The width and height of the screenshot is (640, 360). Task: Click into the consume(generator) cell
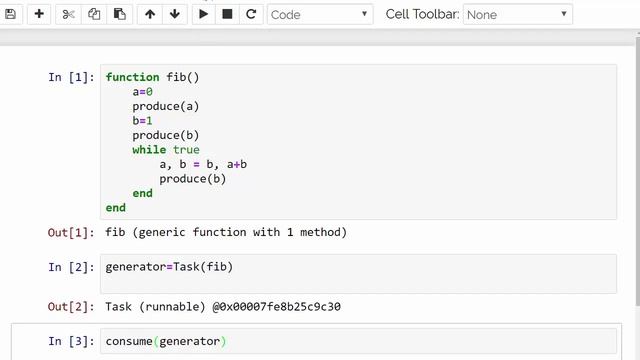pos(358,341)
